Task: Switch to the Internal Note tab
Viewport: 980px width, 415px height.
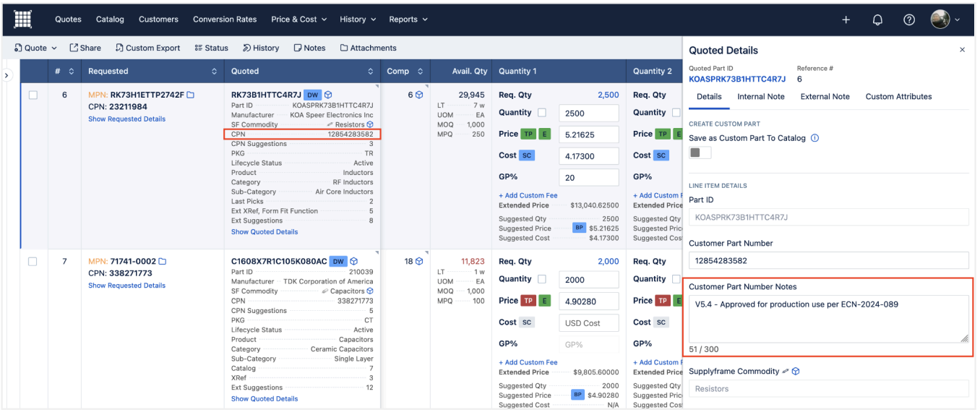Action: point(760,96)
